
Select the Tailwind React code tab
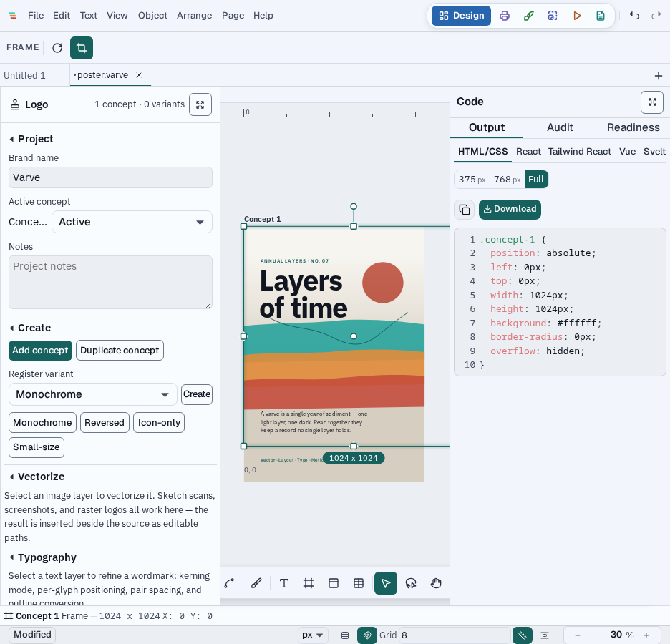(579, 152)
